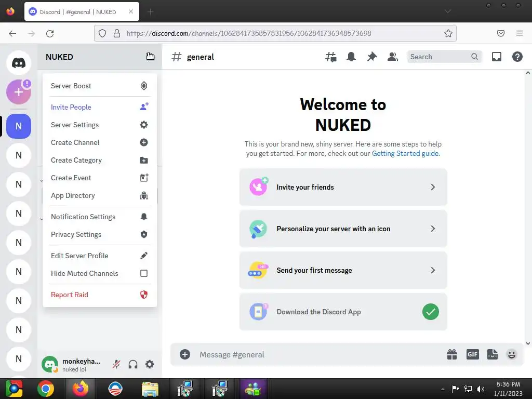Viewport: 532px width, 399px height.
Task: Open Chrome from the taskbar
Action: pyautogui.click(x=46, y=389)
